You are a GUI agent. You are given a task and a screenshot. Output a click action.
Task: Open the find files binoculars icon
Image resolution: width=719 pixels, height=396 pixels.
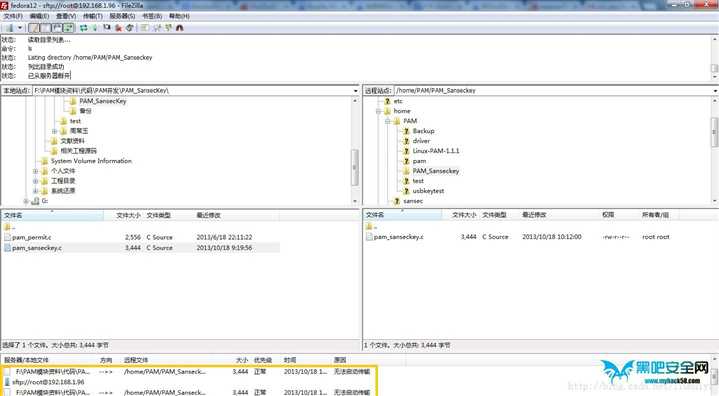[x=180, y=28]
